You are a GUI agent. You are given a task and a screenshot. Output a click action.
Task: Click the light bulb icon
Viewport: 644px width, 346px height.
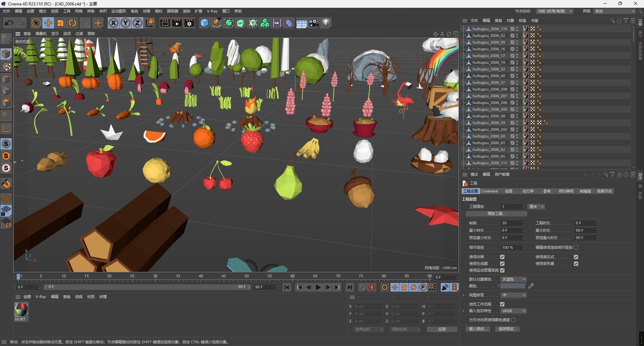click(x=326, y=23)
